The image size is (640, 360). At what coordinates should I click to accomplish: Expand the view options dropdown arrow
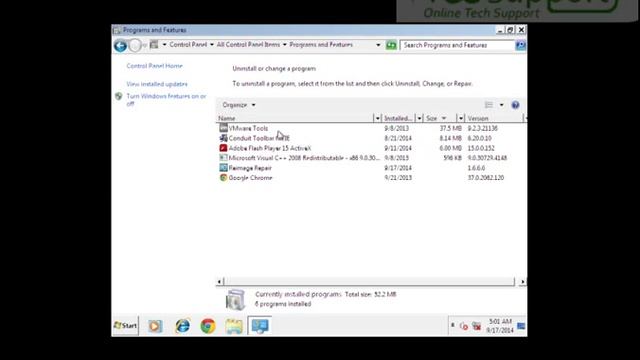[x=502, y=105]
